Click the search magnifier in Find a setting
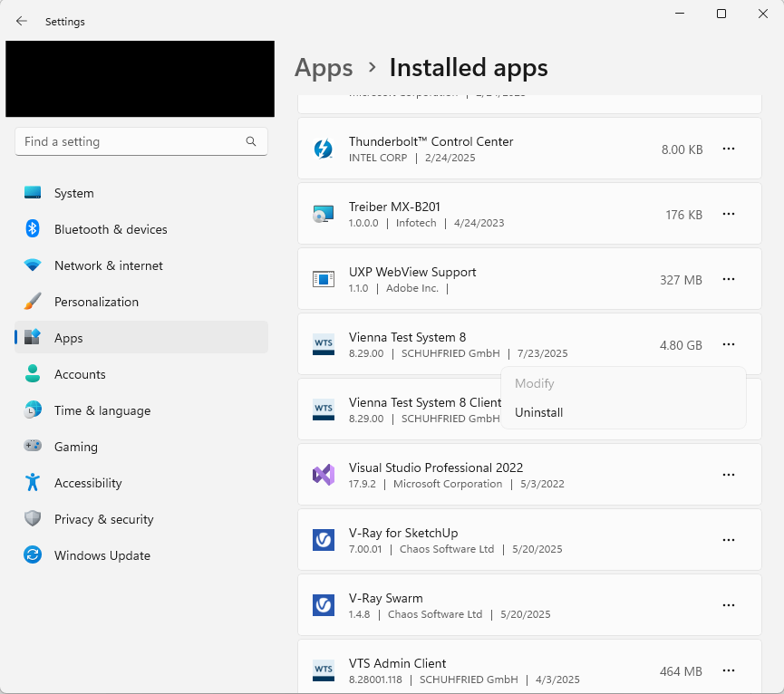The width and height of the screenshot is (784, 694). (251, 142)
